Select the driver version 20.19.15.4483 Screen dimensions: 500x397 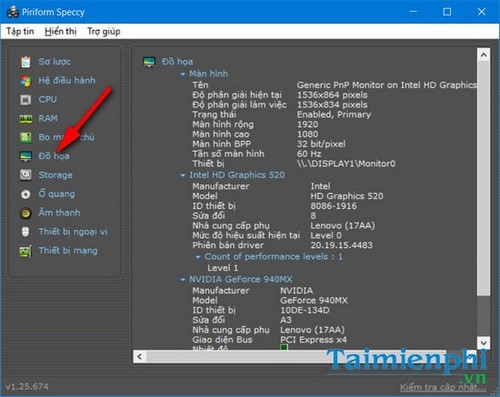point(342,245)
